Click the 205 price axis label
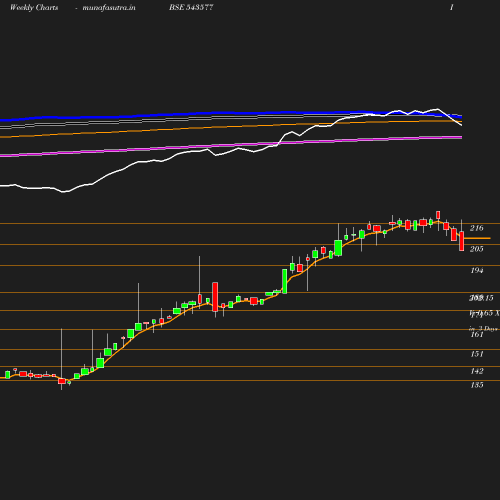The height and width of the screenshot is (500, 500). [476, 249]
